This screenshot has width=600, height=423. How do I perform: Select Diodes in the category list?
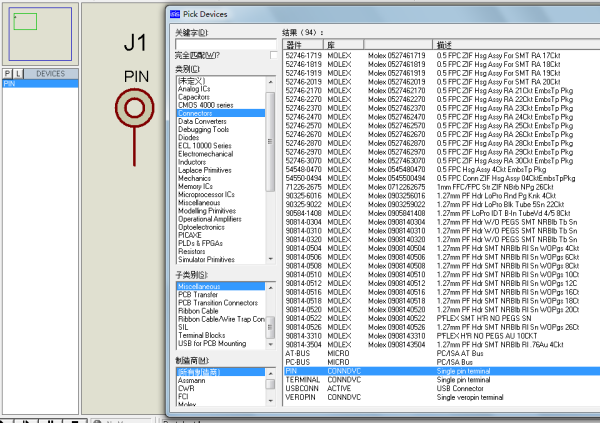pyautogui.click(x=190, y=138)
